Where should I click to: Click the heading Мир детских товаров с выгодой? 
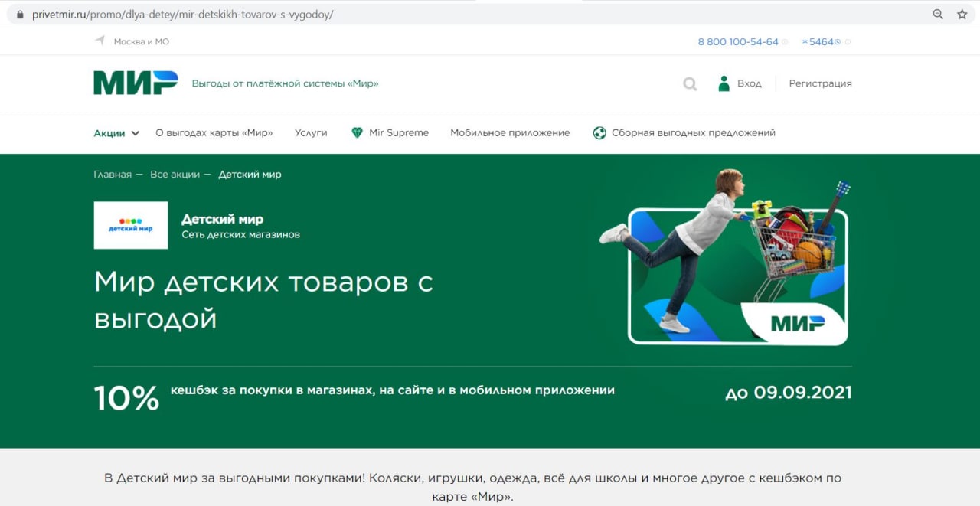click(x=263, y=299)
